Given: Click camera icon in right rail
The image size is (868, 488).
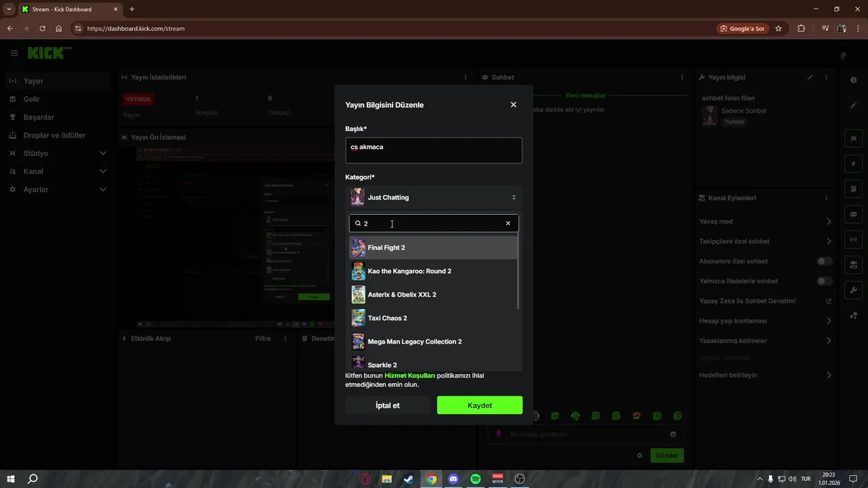Looking at the screenshot, I should (x=853, y=264).
